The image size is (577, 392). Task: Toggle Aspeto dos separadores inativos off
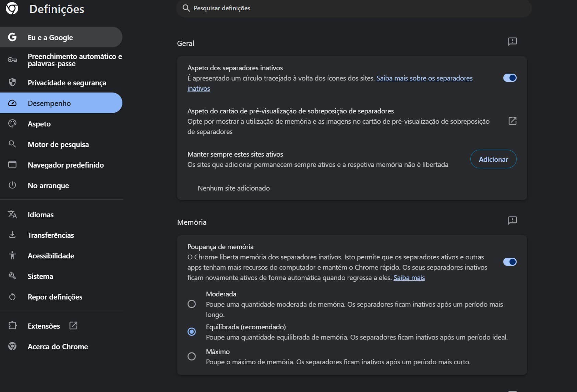point(510,78)
